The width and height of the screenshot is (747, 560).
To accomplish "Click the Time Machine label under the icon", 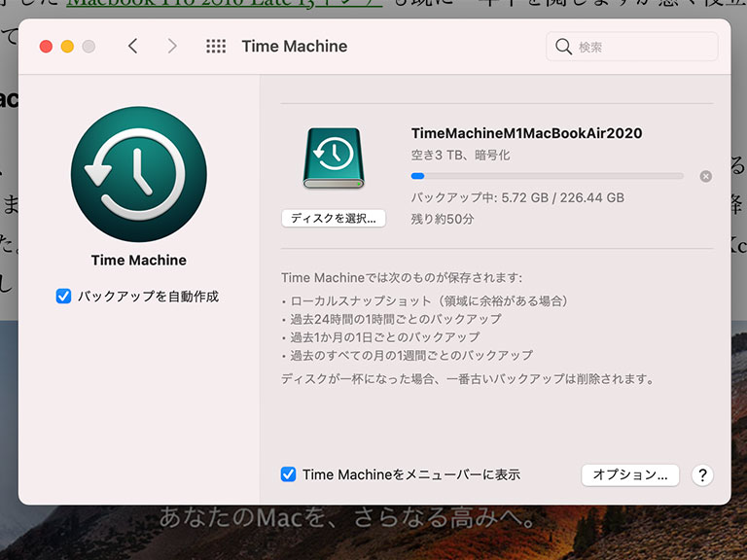I will click(139, 260).
